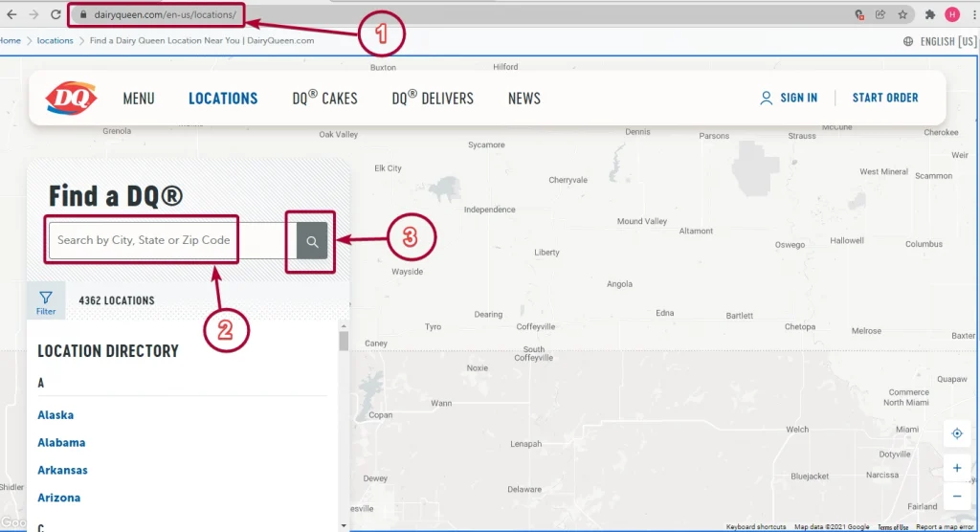Open the MENU navigation item
The image size is (980, 532).
(x=139, y=99)
